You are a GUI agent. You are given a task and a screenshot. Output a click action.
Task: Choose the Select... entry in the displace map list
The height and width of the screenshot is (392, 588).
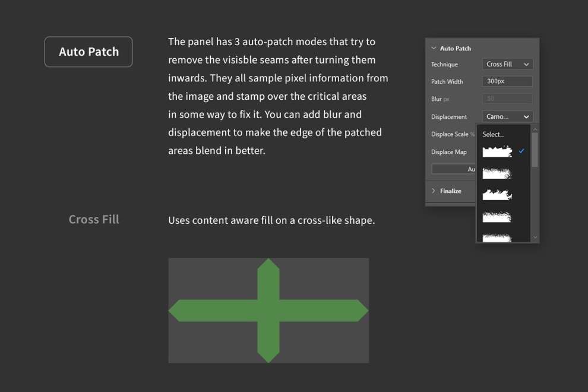493,134
